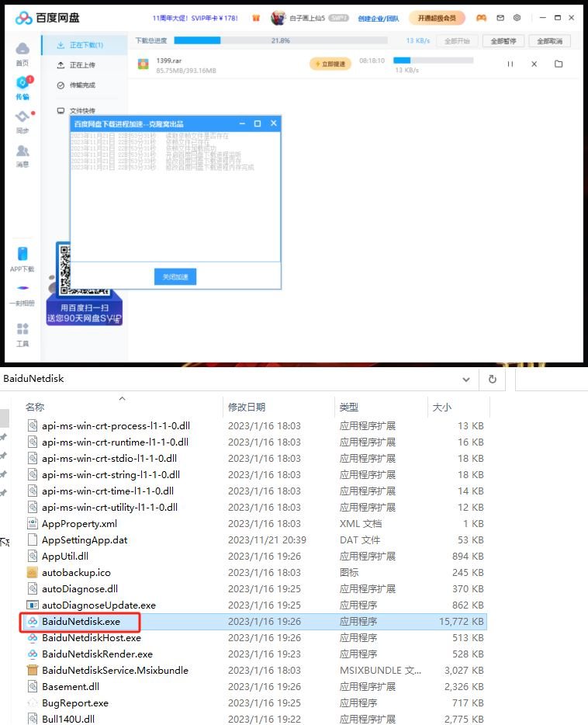Select the BaiduNetdisk.exe file row

253,622
